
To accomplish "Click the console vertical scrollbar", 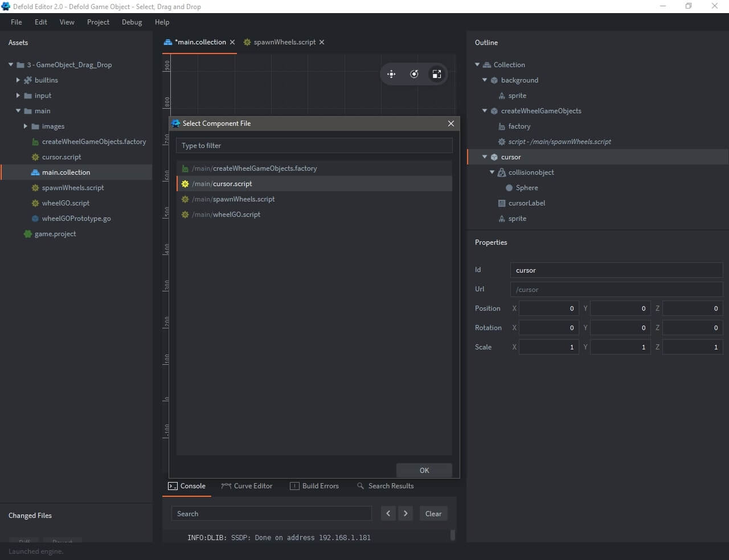I will tap(453, 535).
